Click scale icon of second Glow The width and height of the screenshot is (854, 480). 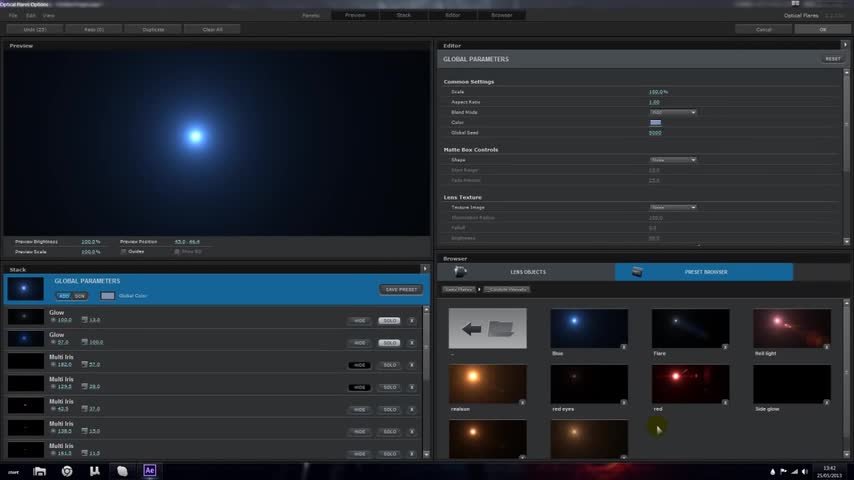pyautogui.click(x=85, y=342)
